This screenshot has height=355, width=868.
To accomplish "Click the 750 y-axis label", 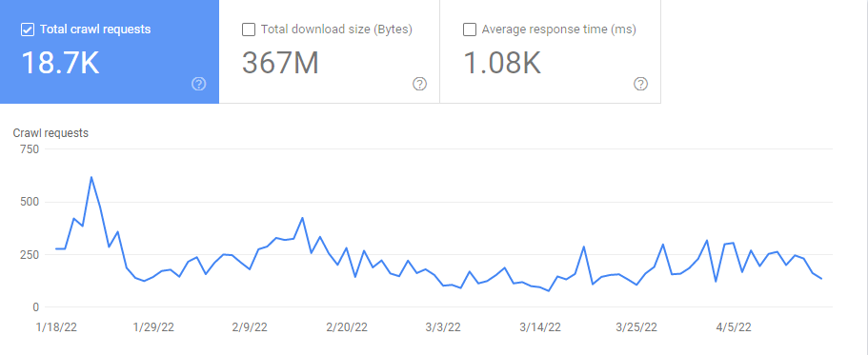I will click(x=30, y=149).
